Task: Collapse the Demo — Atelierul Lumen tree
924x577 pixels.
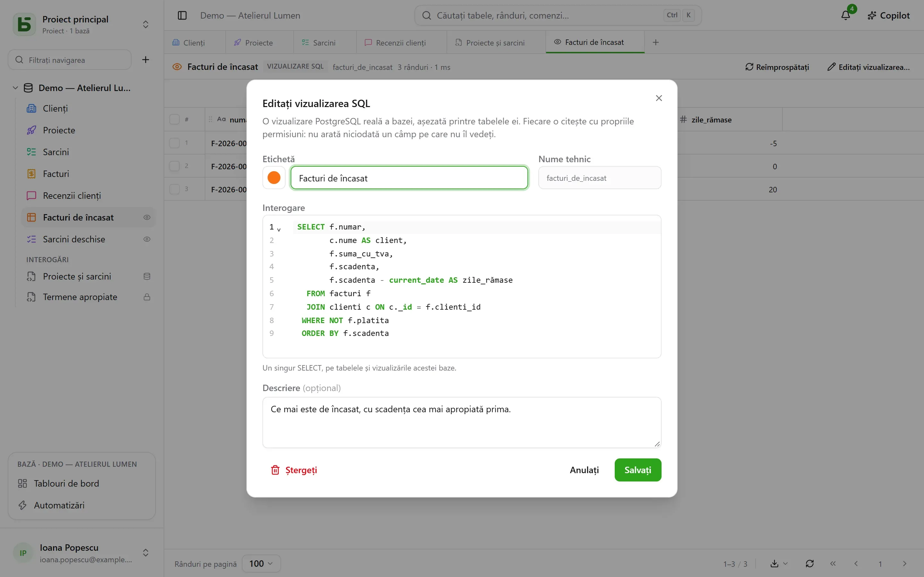Action: 15,88
